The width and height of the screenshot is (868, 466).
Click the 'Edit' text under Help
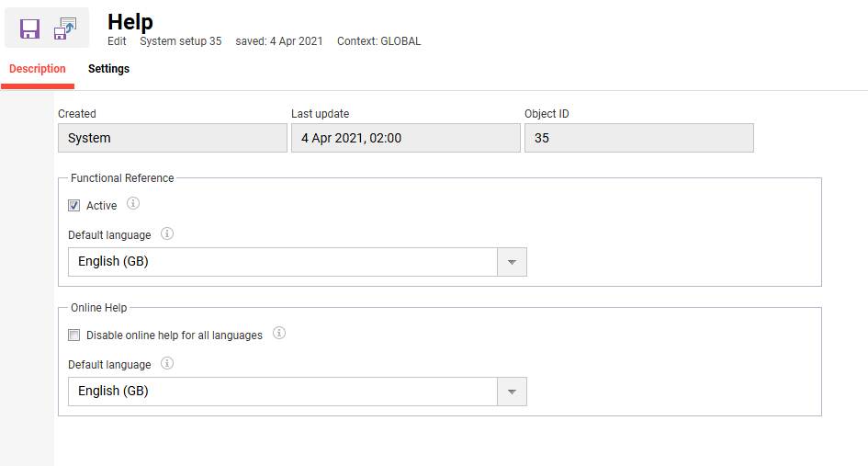point(117,41)
